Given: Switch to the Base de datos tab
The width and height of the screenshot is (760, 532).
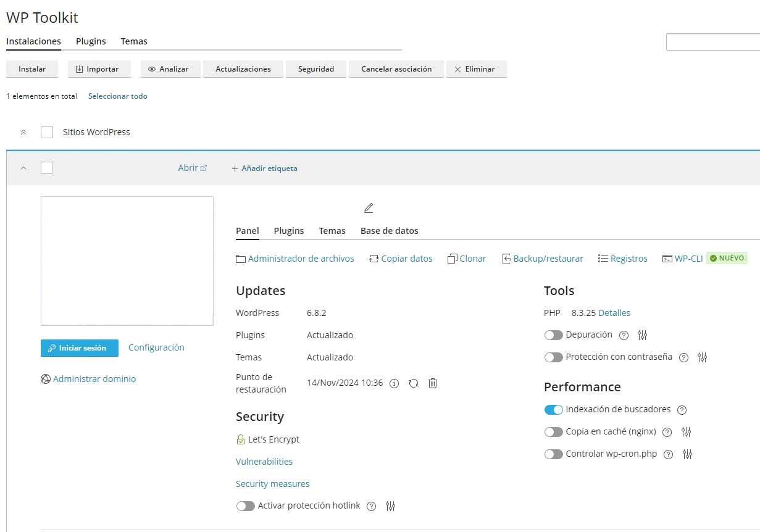Looking at the screenshot, I should pyautogui.click(x=389, y=231).
